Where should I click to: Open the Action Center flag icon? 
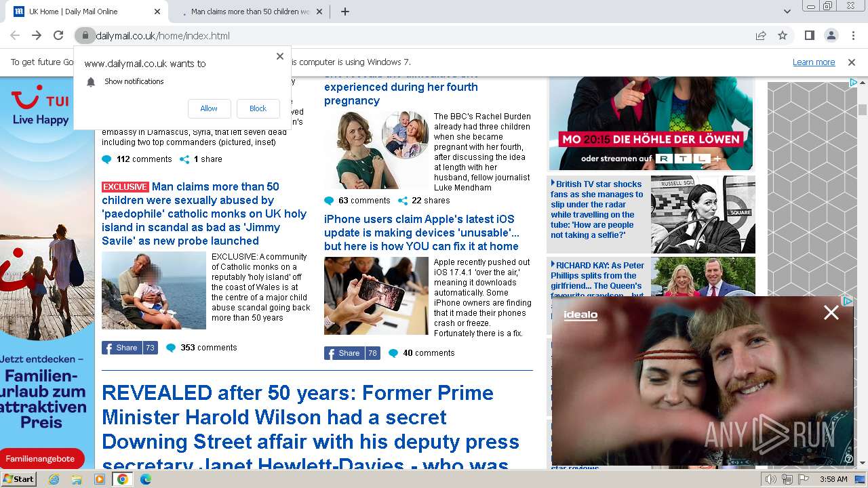[x=803, y=479]
